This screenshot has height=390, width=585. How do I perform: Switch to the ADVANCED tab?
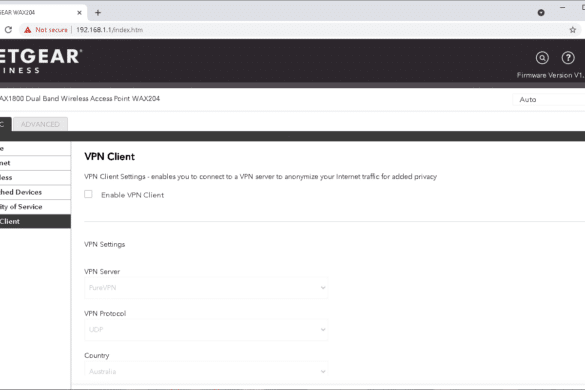(x=40, y=124)
